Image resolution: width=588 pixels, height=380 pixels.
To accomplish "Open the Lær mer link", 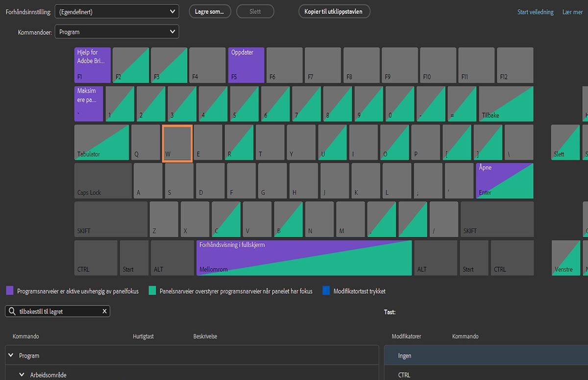I will click(573, 12).
